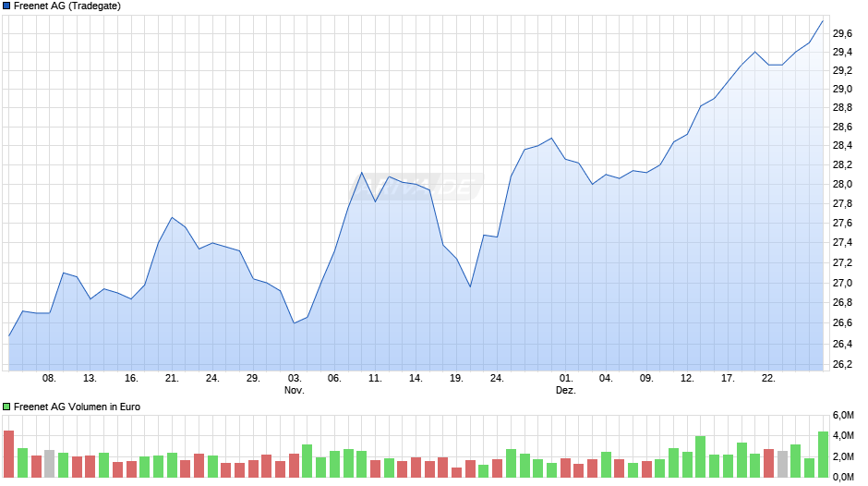Screen dimensions: 868x486
Task: Click the 12. date label
Action: tap(687, 378)
